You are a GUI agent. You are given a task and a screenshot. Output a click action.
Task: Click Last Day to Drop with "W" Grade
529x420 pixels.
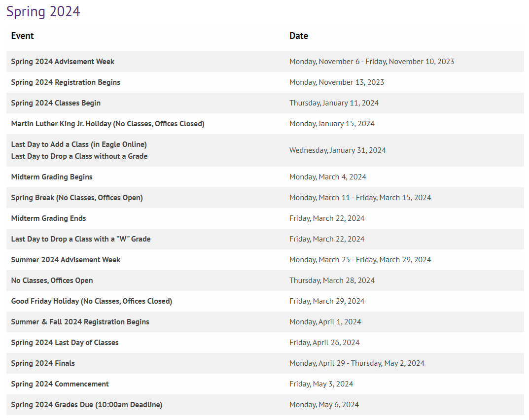[81, 239]
